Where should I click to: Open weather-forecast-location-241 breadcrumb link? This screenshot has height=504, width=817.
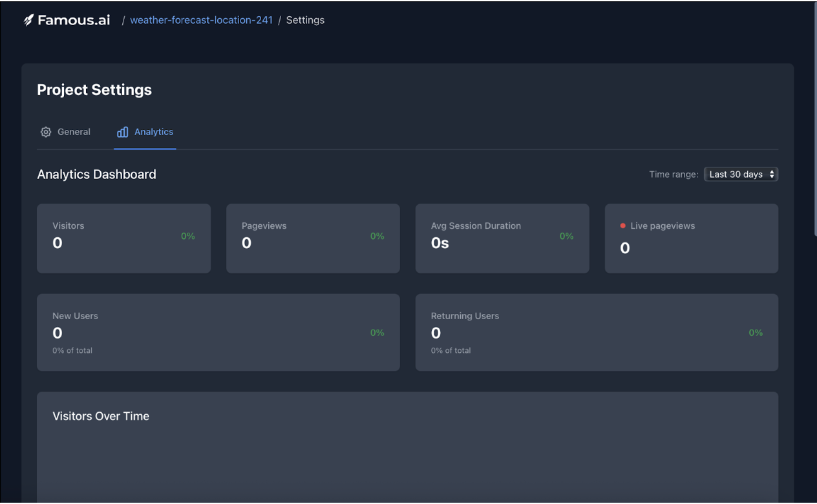(x=201, y=20)
